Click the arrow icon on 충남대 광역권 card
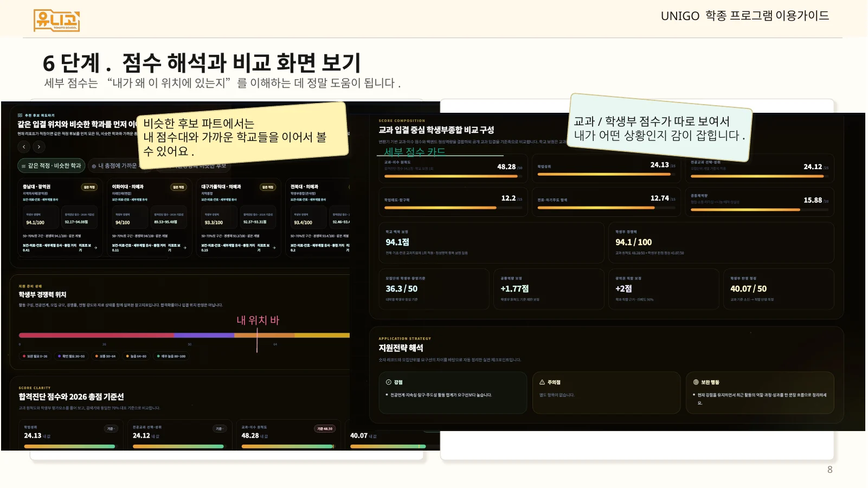Image resolution: width=868 pixels, height=488 pixels. (x=95, y=248)
